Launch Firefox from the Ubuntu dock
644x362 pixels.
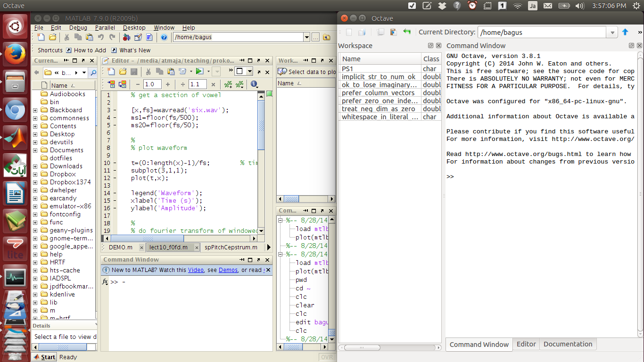tap(15, 53)
